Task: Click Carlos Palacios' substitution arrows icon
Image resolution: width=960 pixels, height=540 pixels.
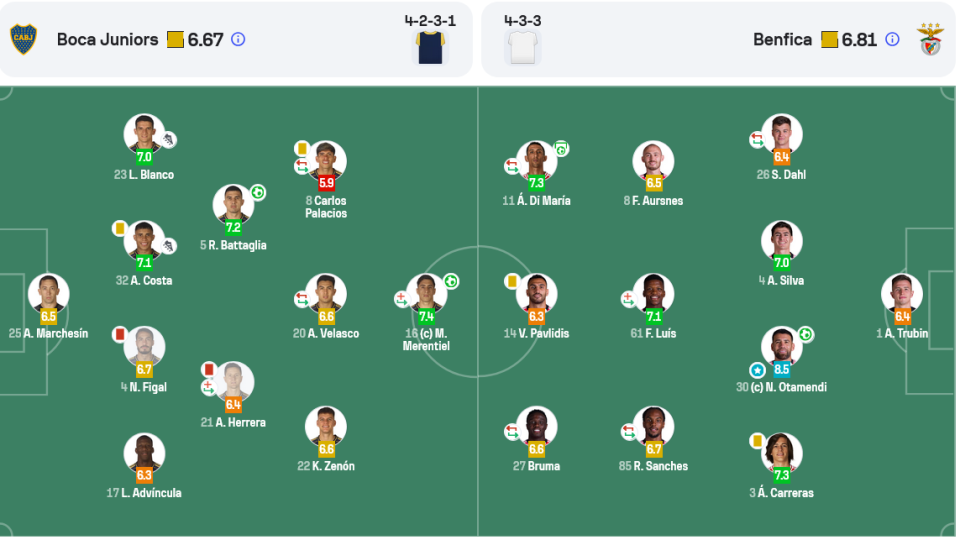Action: point(301,166)
